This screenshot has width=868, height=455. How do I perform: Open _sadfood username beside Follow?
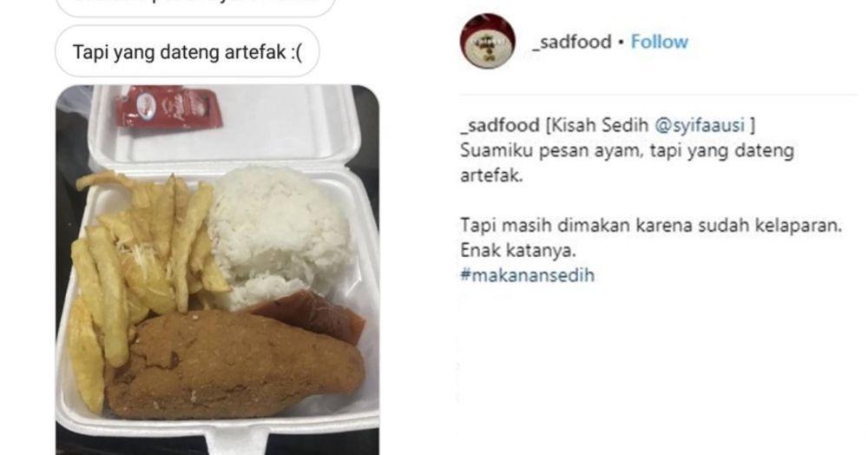(x=572, y=42)
